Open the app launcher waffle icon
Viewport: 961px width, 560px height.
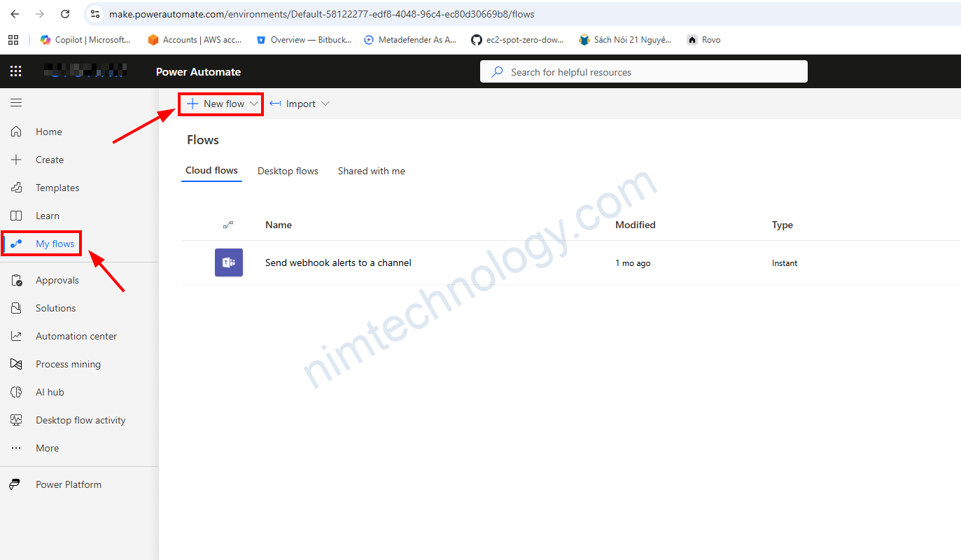(16, 71)
